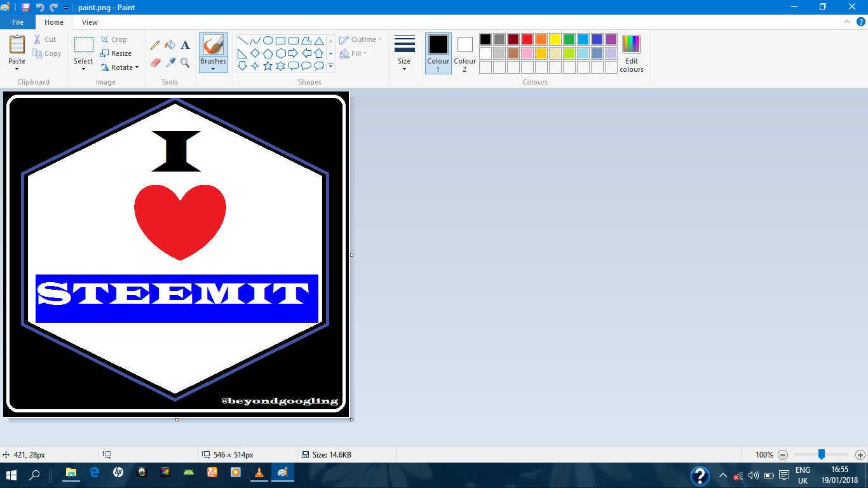Open the File menu

click(18, 22)
